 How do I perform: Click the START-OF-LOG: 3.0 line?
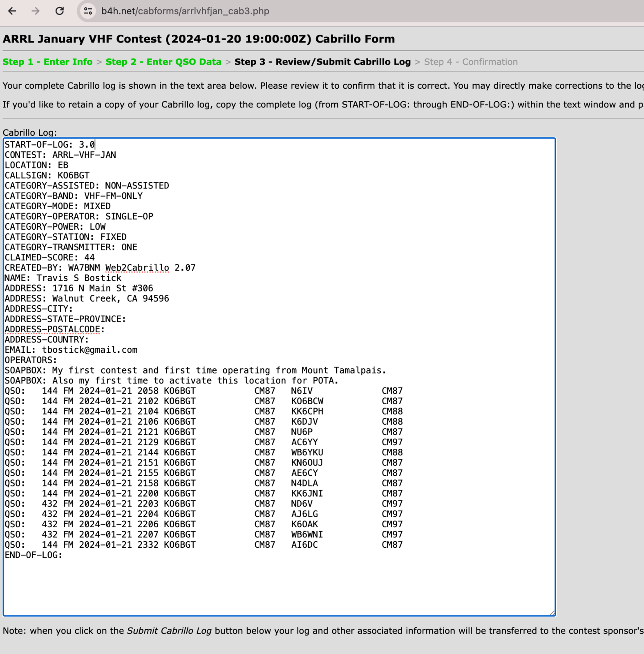pos(50,145)
